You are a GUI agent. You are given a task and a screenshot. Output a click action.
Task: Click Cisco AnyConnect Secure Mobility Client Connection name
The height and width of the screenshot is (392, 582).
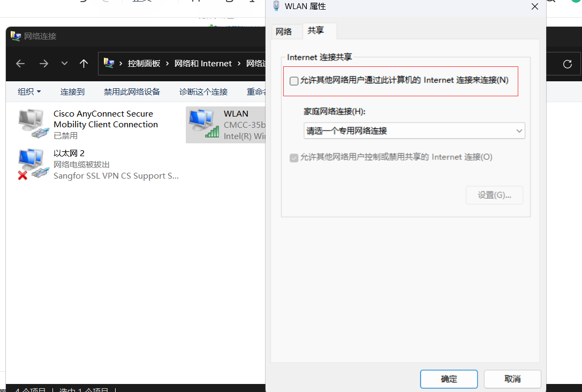(106, 119)
